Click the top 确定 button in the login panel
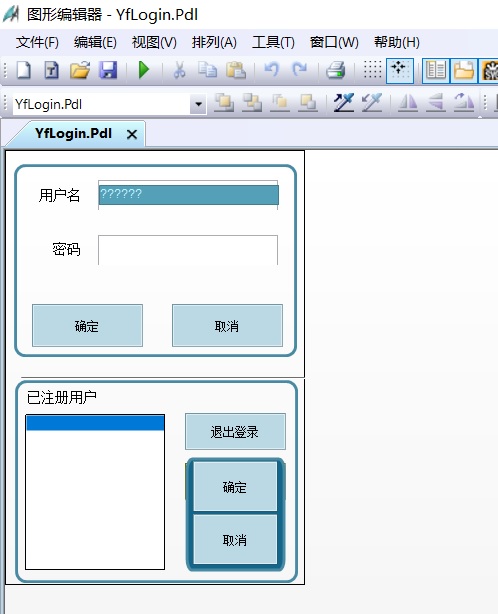The height and width of the screenshot is (614, 498). [x=87, y=325]
